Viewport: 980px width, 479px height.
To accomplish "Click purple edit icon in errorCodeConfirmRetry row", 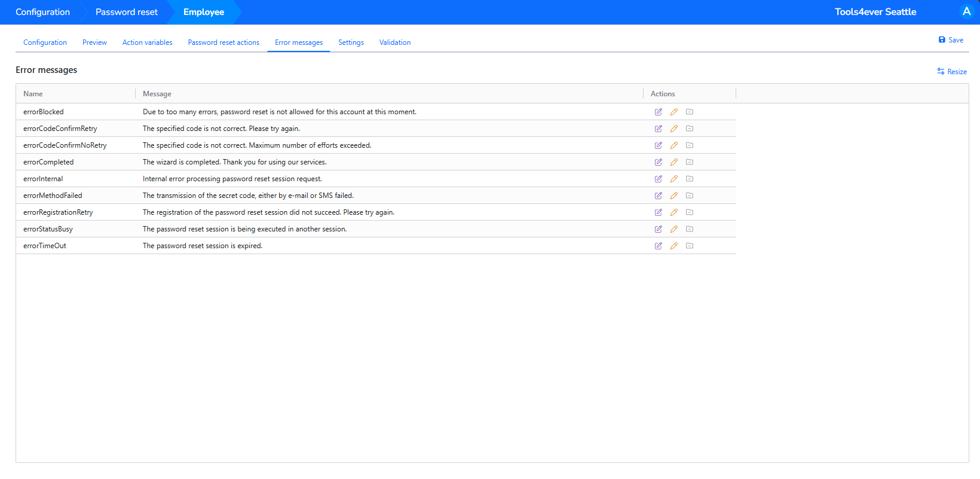I will [x=658, y=129].
